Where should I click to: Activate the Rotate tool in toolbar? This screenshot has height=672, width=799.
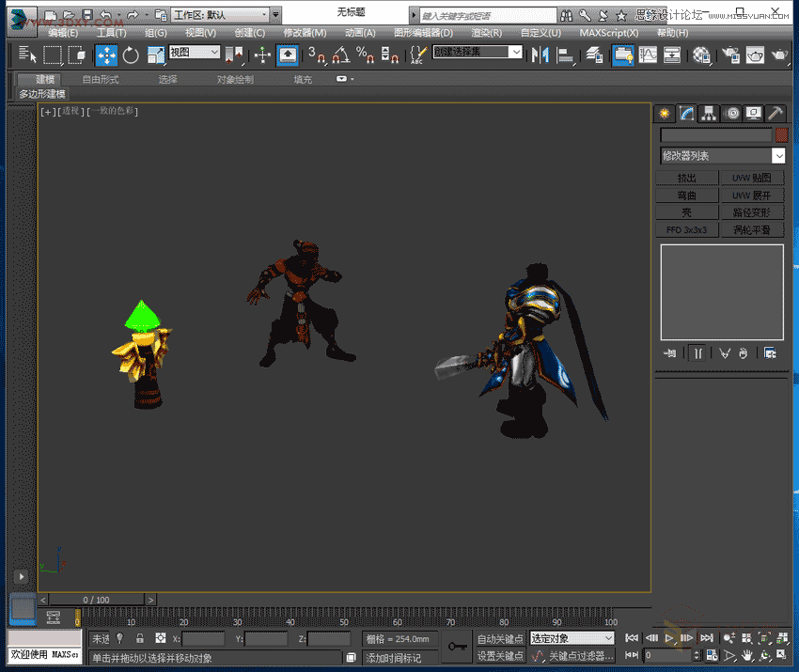pos(131,55)
